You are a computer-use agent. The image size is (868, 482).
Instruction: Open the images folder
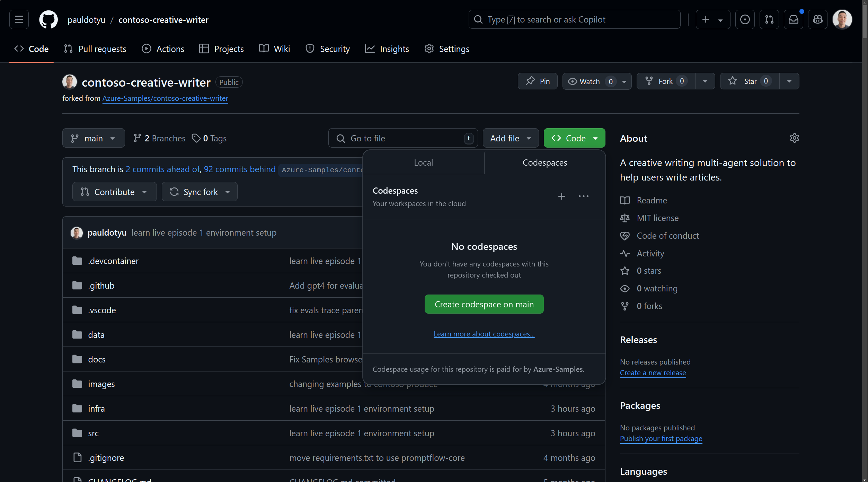pos(101,384)
